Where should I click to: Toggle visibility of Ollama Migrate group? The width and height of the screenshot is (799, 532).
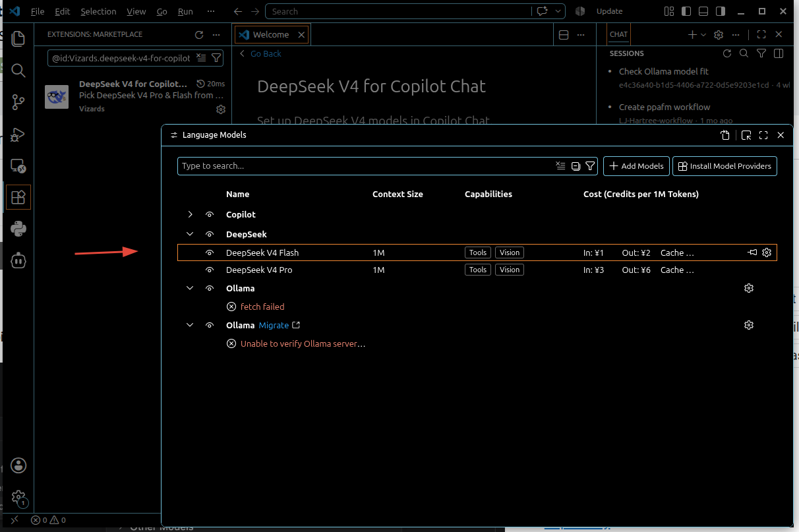point(210,326)
